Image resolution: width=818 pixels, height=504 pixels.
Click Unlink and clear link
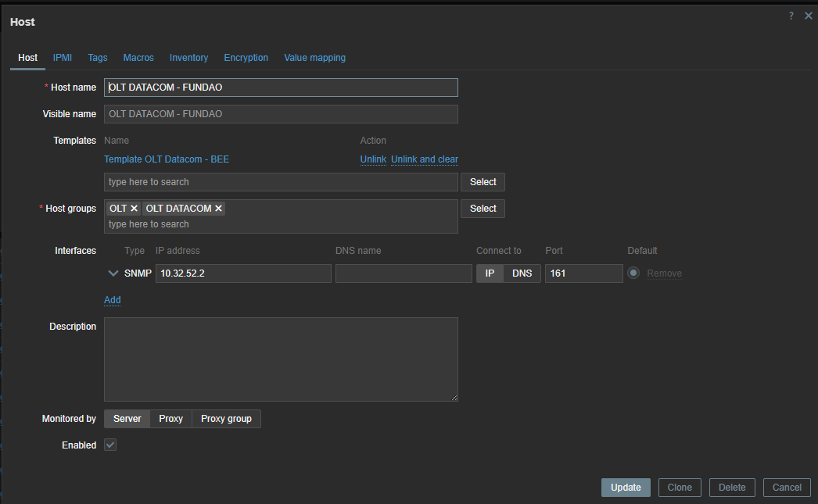pyautogui.click(x=425, y=159)
